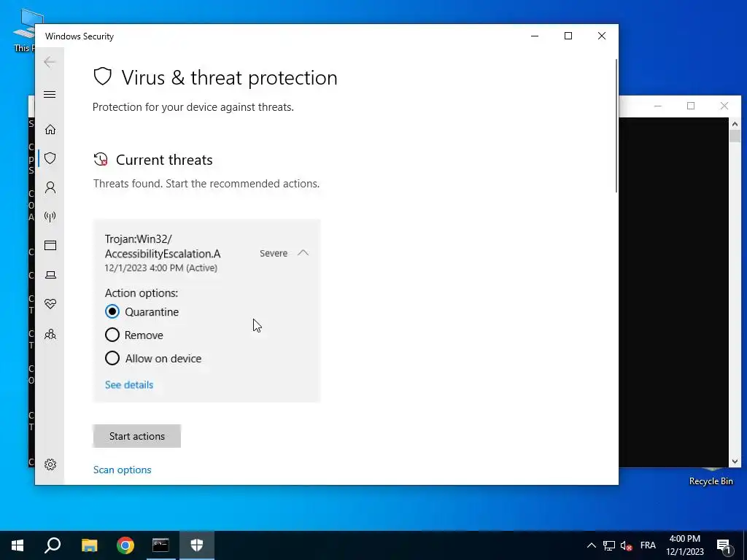Minimize the Windows Security window

tap(535, 36)
